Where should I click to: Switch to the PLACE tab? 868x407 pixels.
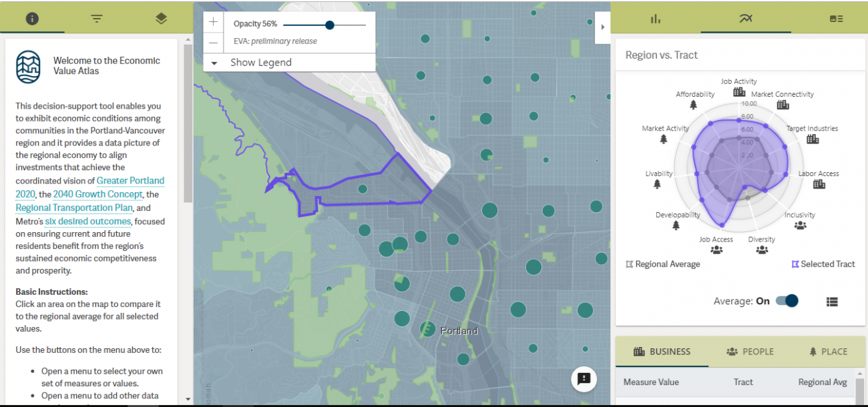(x=828, y=352)
